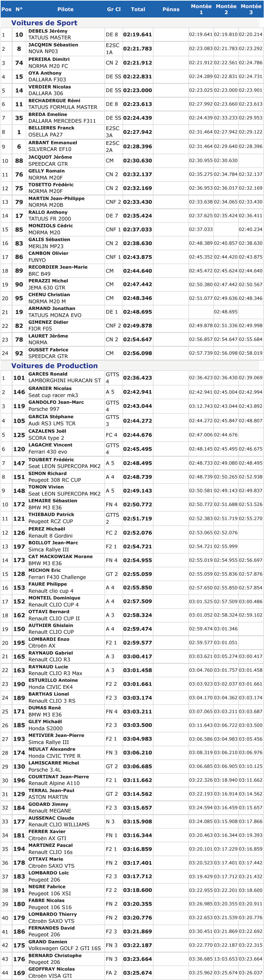Click driver name GELLY Romain
264x980 pixels.
46,171
